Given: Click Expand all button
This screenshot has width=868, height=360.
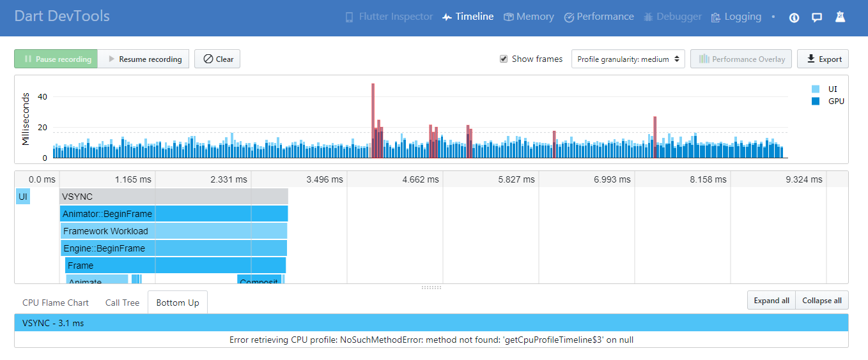Looking at the screenshot, I should tap(771, 301).
